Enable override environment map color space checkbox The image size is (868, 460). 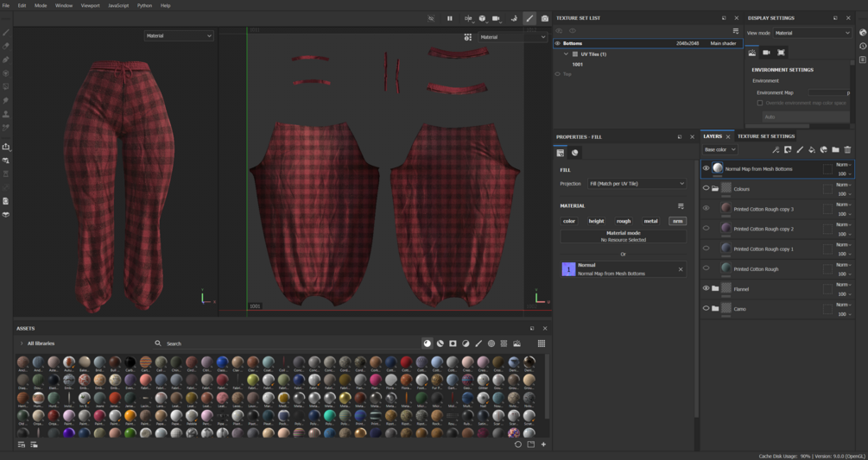point(759,103)
